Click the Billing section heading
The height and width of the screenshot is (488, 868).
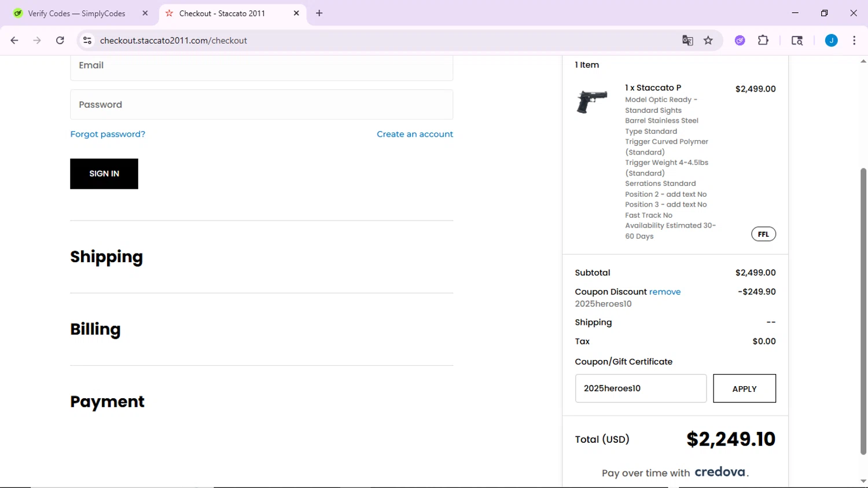[95, 329]
